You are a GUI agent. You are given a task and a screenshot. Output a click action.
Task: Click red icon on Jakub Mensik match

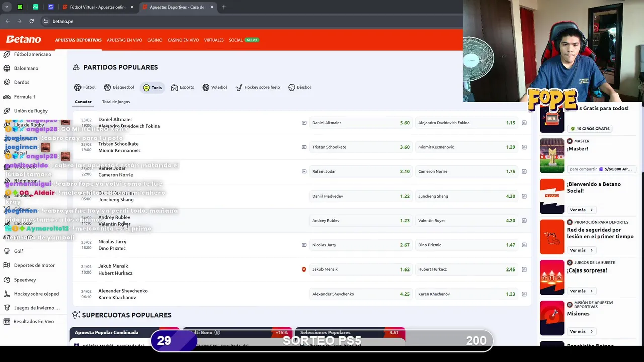[x=304, y=269]
